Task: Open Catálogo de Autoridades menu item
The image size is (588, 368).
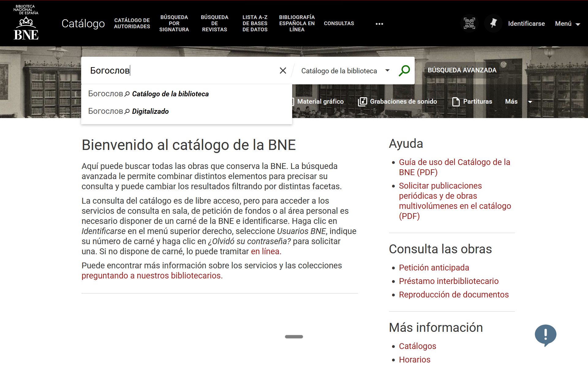Action: (132, 23)
